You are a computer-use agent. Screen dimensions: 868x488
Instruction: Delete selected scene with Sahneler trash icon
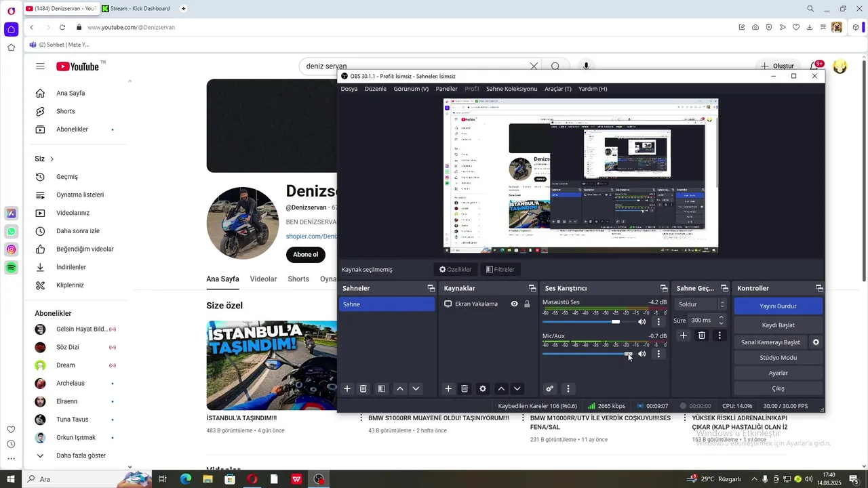coord(363,389)
